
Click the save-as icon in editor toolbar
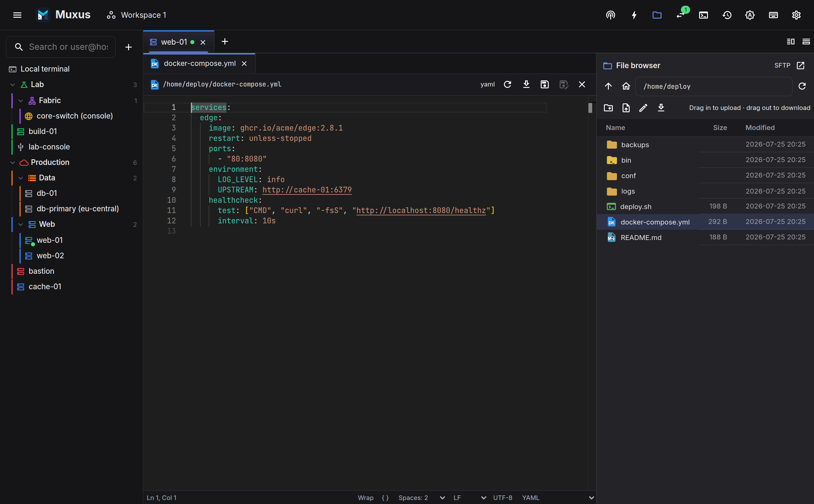coord(563,84)
